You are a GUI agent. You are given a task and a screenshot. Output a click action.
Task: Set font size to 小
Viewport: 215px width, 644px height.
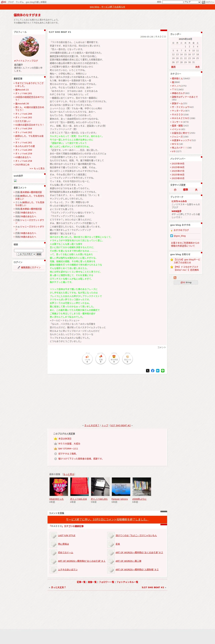click(175, 190)
